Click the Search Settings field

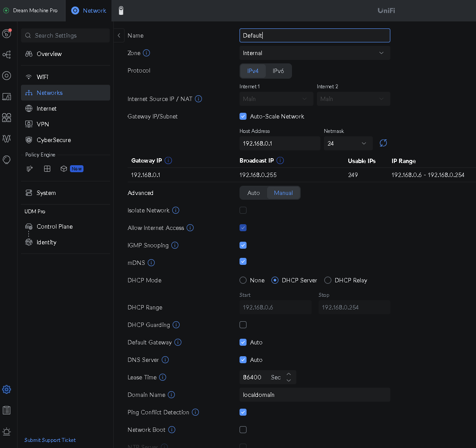click(x=66, y=35)
